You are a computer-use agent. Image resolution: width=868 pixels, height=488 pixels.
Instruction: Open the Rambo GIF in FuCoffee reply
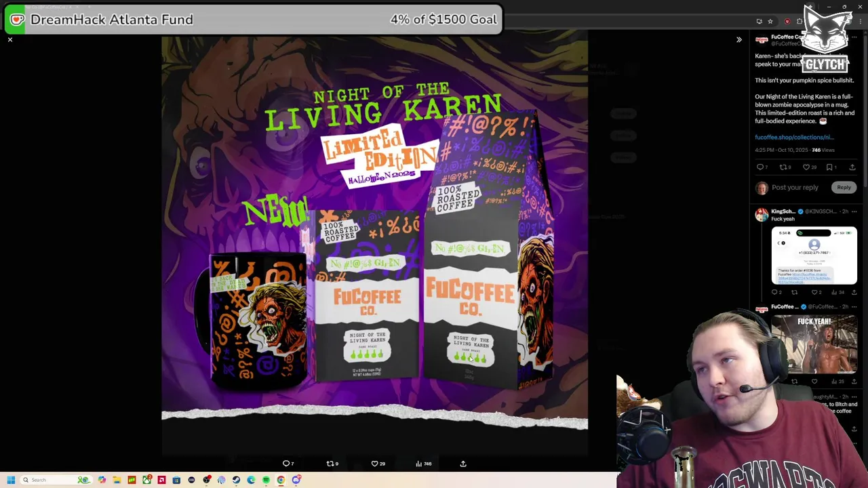(814, 344)
